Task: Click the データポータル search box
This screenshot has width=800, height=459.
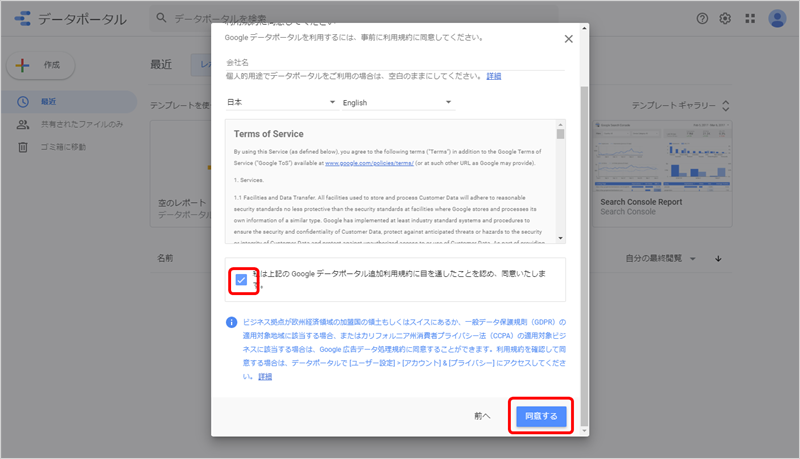Action: (354, 18)
